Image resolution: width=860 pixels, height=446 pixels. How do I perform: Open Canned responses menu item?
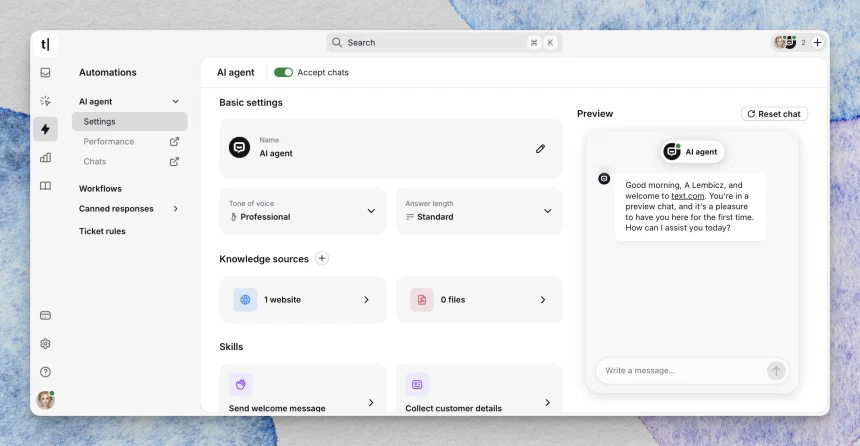(116, 208)
